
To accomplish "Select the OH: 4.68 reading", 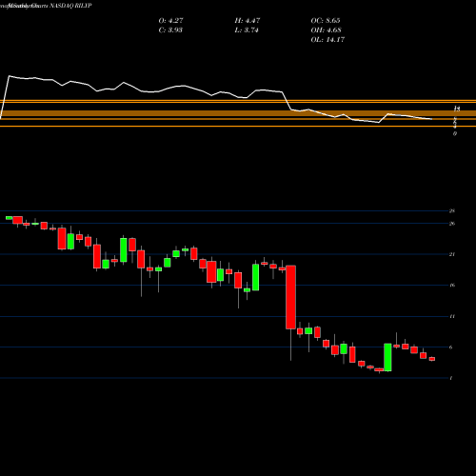I will [x=326, y=30].
